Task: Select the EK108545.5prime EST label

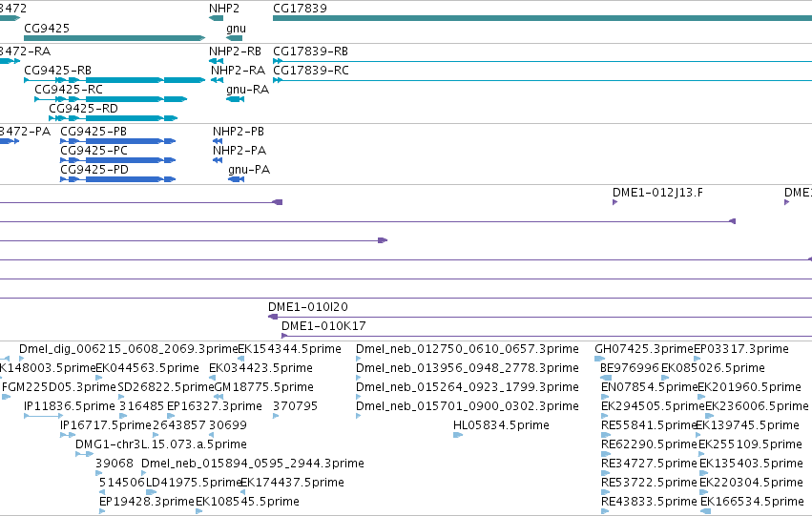Action: click(247, 502)
